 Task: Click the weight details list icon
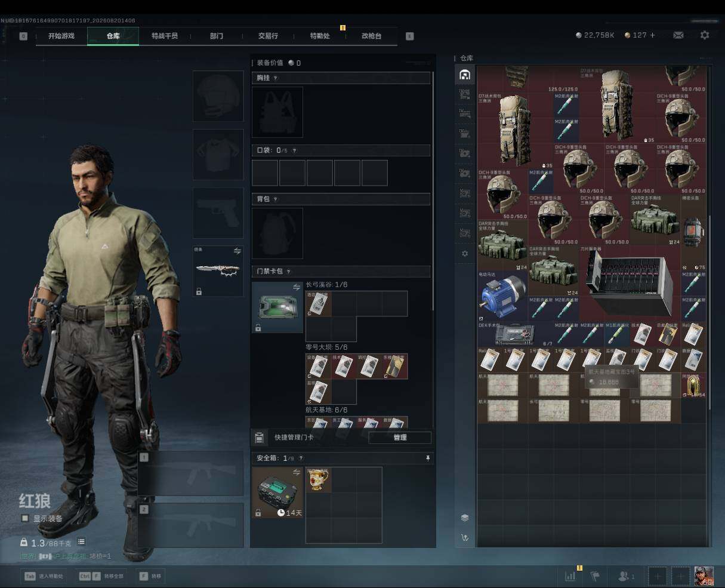pyautogui.click(x=81, y=542)
